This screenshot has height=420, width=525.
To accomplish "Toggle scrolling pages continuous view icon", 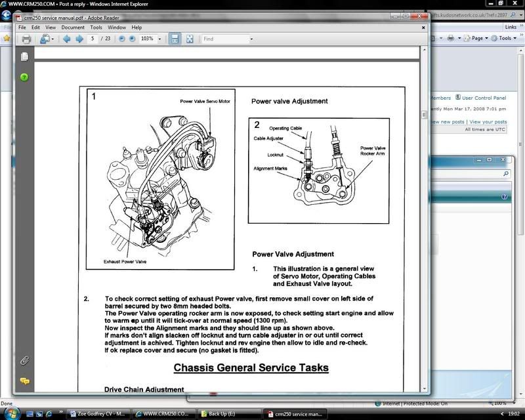I will coord(175,39).
